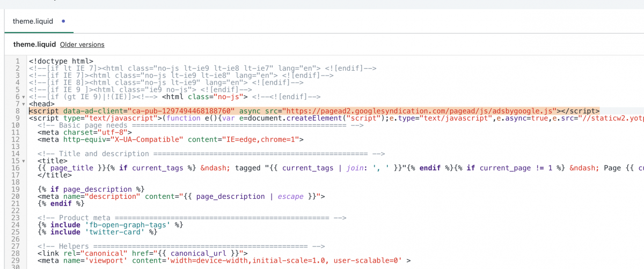Viewport: 644px width, 269px height.
Task: Click the <head> tag on line 7
Action: (42, 103)
